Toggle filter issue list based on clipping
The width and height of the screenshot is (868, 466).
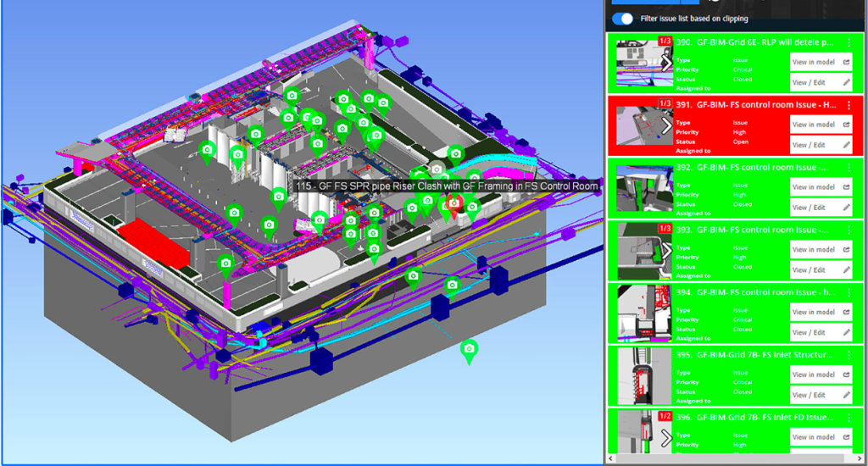click(x=623, y=19)
